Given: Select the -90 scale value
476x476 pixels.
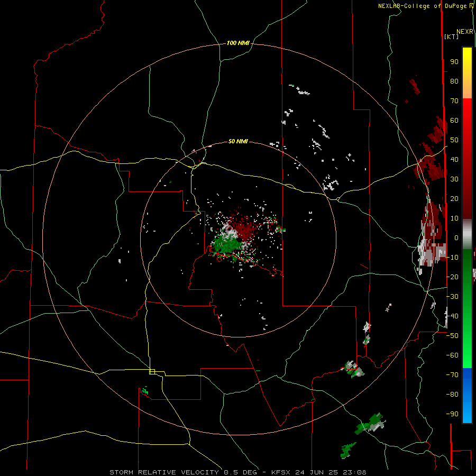Looking at the screenshot, I should 452,414.
